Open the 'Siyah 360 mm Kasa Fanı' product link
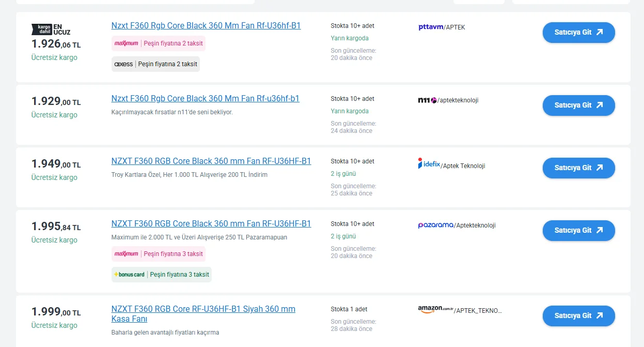Screen dimensions: 644x347 click(x=203, y=314)
